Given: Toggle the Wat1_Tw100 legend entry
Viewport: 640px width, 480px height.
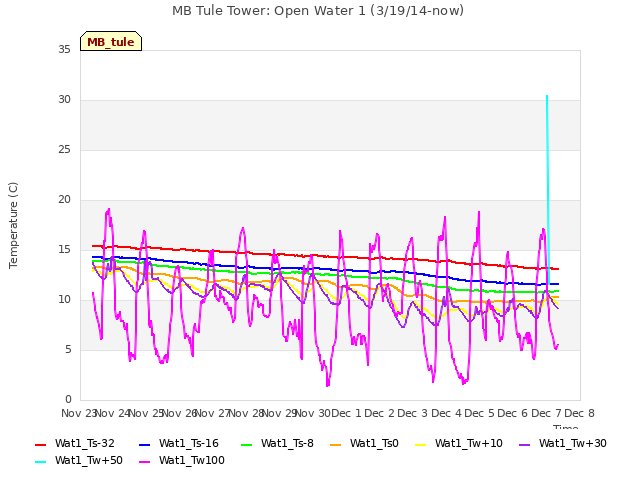Looking at the screenshot, I should (182, 460).
